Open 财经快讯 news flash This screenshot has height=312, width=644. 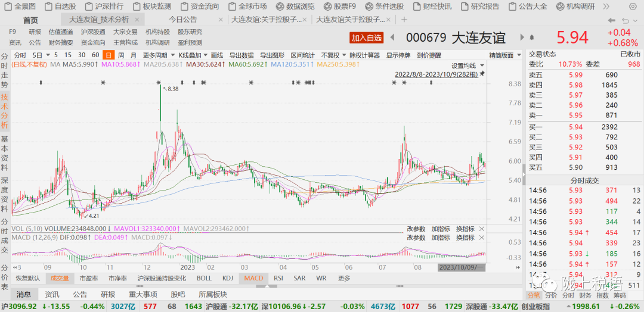[x=432, y=6]
